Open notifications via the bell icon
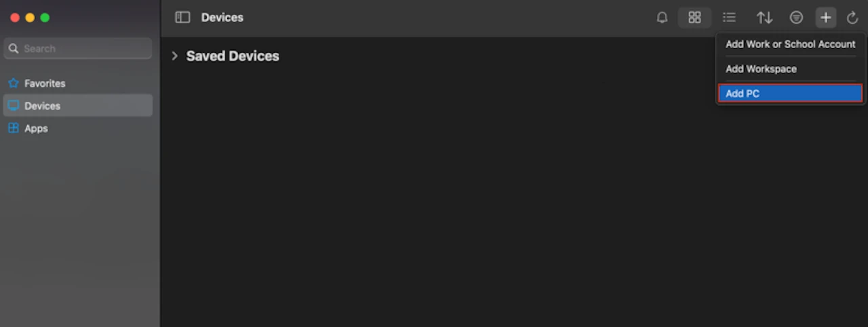 pos(662,18)
